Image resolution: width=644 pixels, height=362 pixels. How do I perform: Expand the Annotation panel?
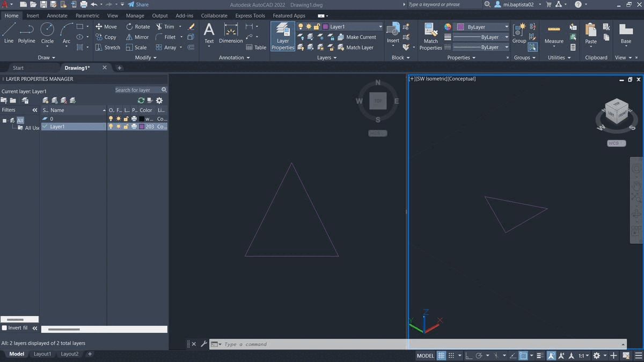point(235,57)
